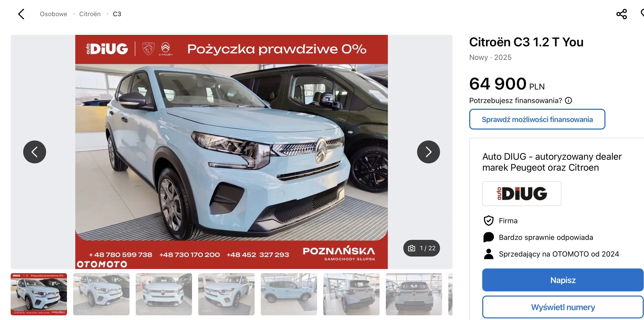Show the previous gallery photo
This screenshot has height=320, width=644.
[35, 152]
